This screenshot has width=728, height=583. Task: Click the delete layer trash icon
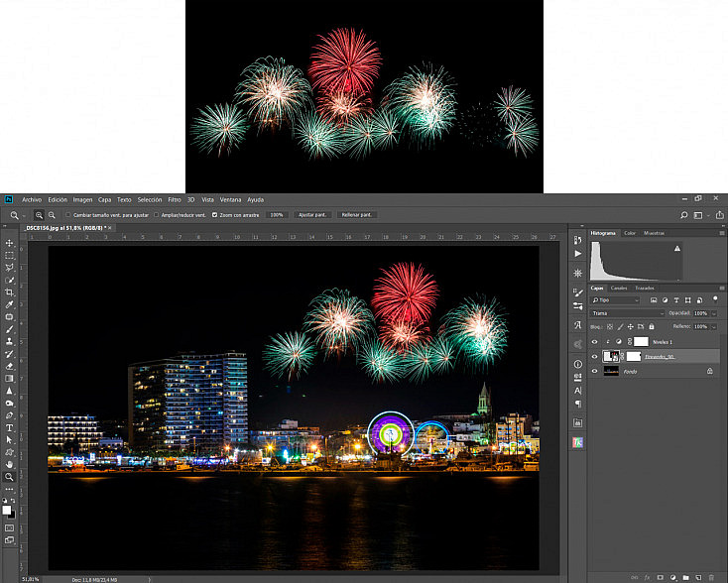711,577
